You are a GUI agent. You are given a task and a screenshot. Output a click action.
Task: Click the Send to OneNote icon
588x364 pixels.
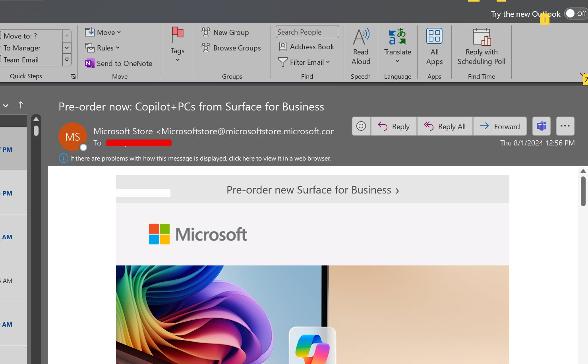pos(90,63)
